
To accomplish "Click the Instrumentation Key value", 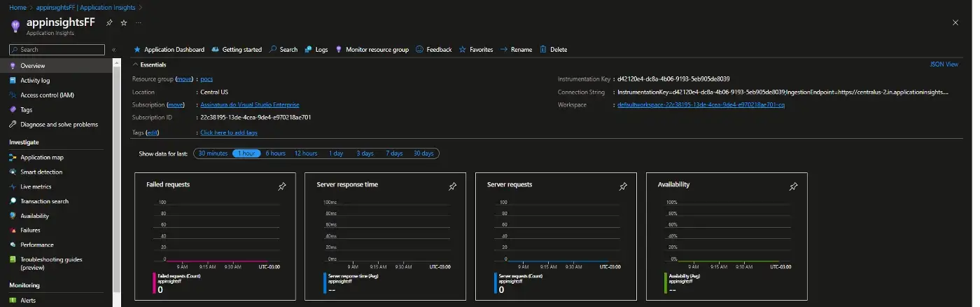I will pyautogui.click(x=673, y=79).
